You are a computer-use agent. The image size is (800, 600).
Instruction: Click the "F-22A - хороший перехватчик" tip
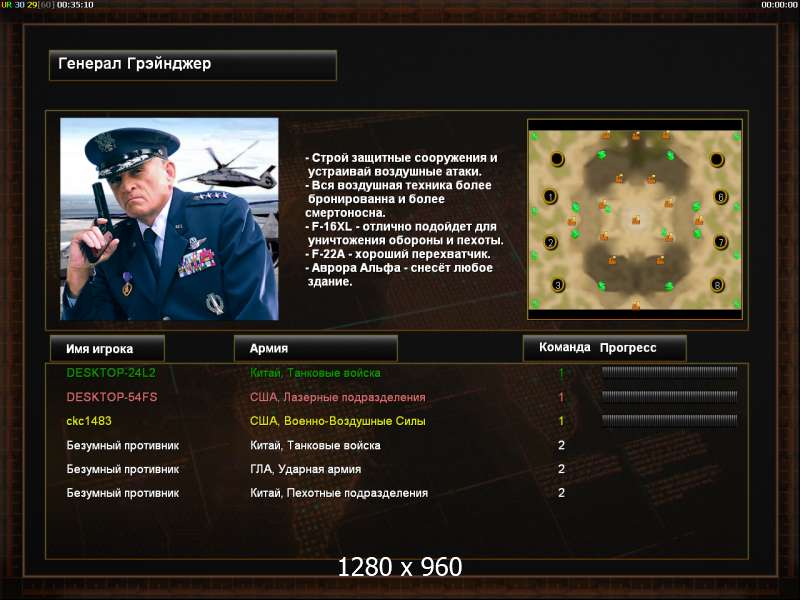[x=397, y=254]
